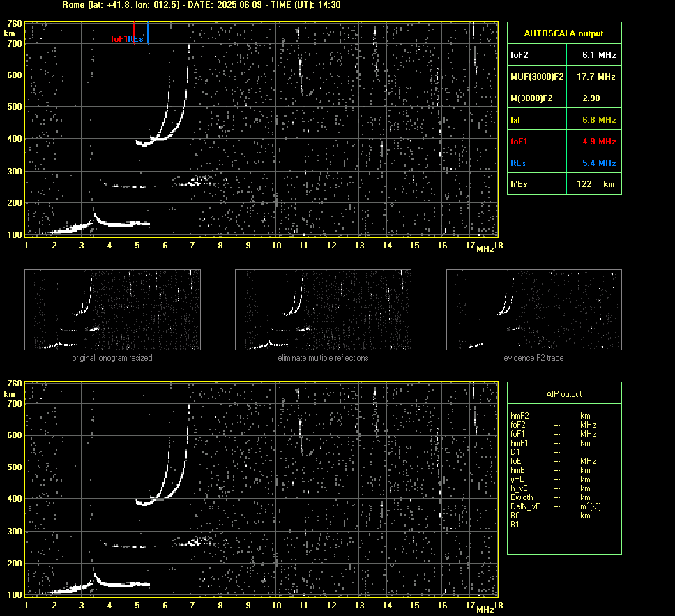Click the 400 height label on top ionogram
The width and height of the screenshot is (675, 616).
tap(15, 139)
